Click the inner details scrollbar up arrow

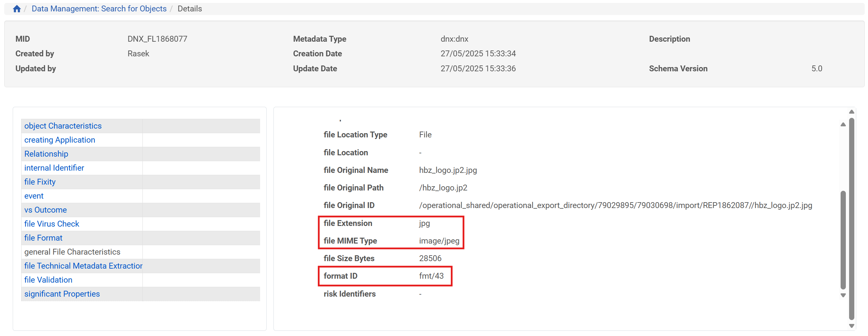click(843, 125)
